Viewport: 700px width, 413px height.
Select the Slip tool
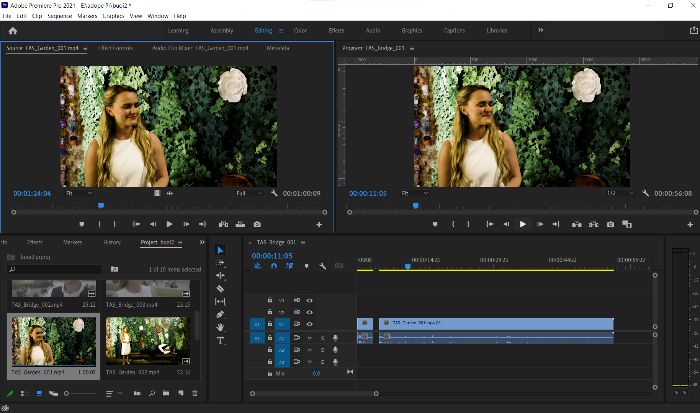click(x=220, y=301)
